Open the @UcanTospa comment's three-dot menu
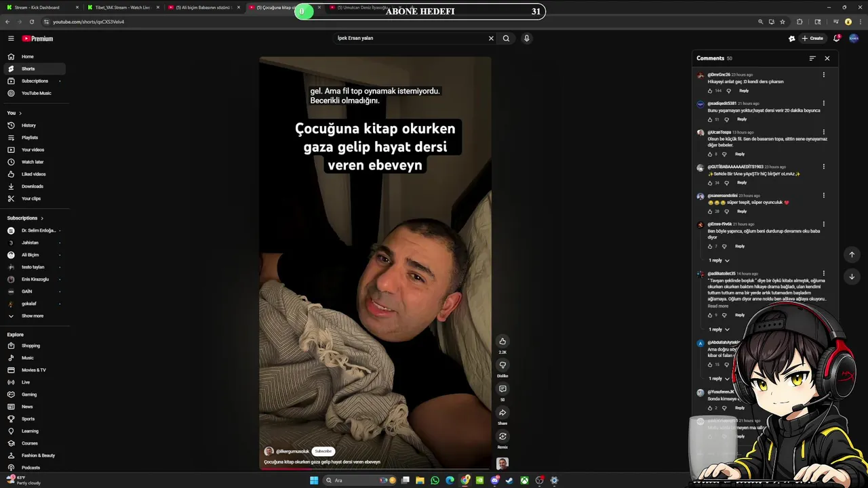Image resolution: width=868 pixels, height=488 pixels. 824,132
